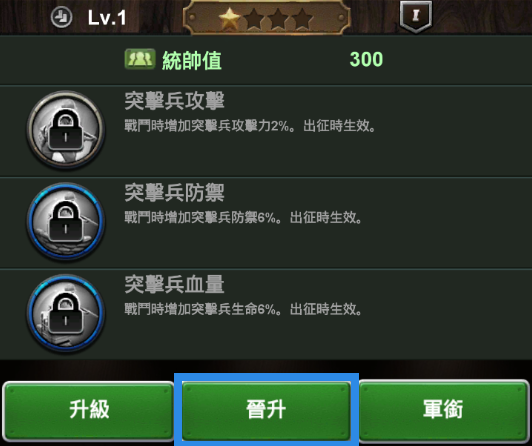Select the locked 突擊兵血量 skill icon
The image size is (532, 446).
click(x=66, y=313)
